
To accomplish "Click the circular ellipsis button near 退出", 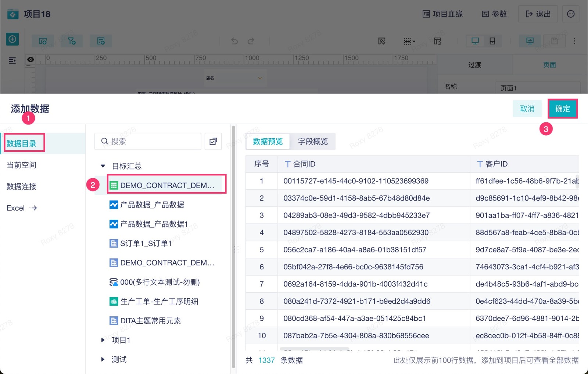I will (571, 14).
